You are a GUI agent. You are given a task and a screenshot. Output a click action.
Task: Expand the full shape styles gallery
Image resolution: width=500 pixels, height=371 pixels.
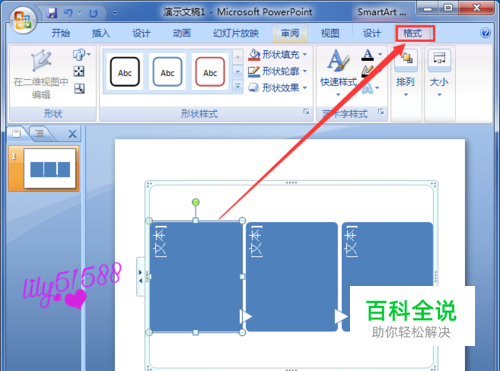(x=238, y=86)
